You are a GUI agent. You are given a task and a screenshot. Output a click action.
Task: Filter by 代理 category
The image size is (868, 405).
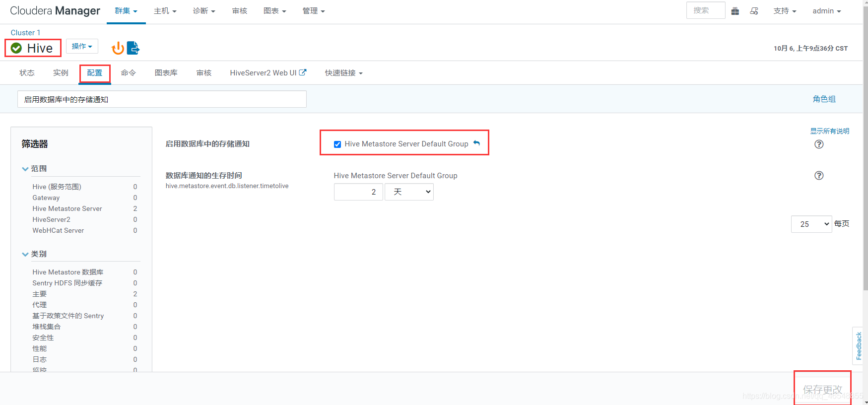pos(39,305)
